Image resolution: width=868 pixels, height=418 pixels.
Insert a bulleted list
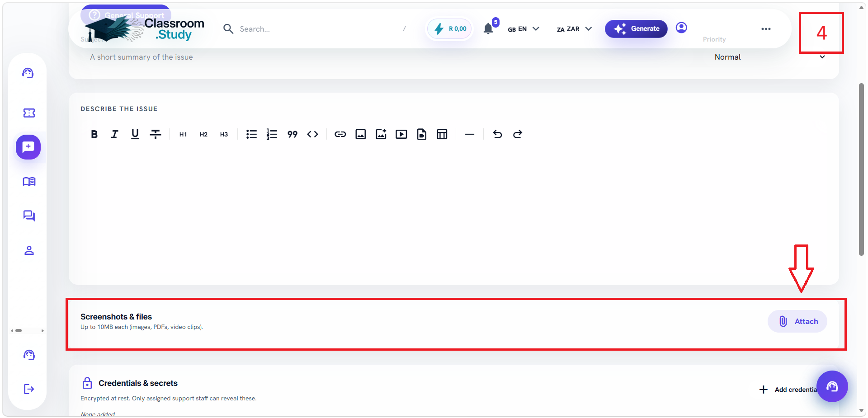(251, 134)
